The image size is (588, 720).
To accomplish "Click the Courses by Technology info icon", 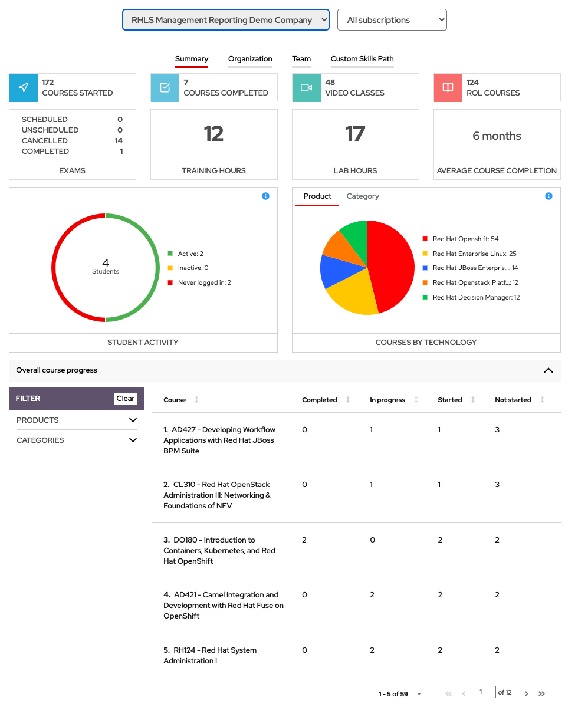I will coord(548,196).
